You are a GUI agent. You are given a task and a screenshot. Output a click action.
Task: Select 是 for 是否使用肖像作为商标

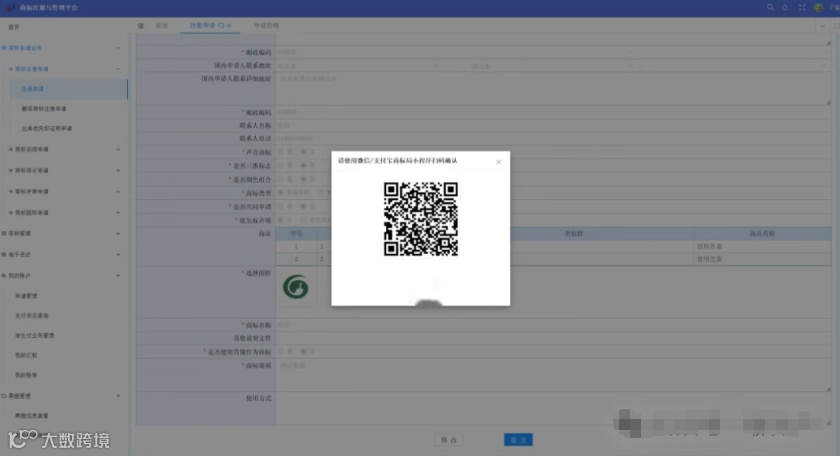pyautogui.click(x=281, y=352)
